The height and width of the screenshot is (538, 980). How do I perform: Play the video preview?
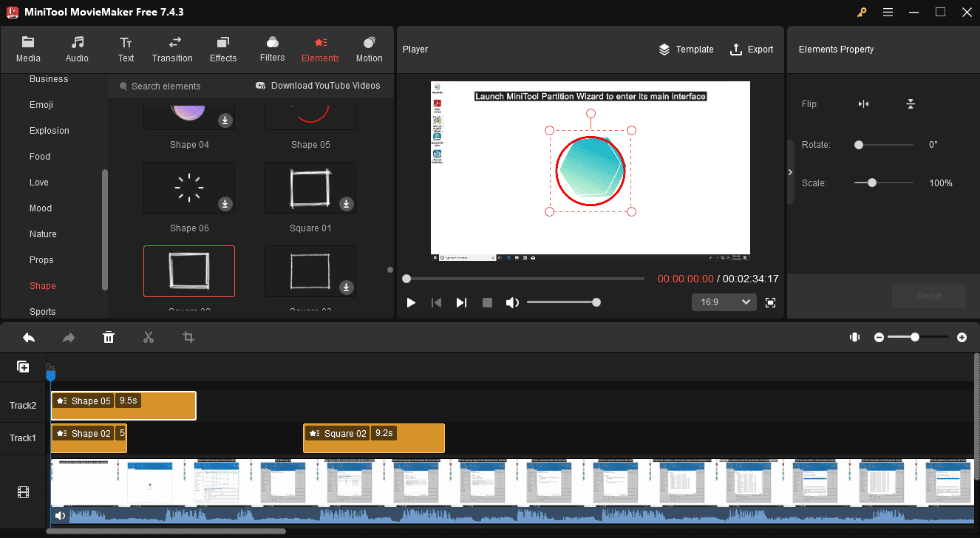click(x=412, y=302)
